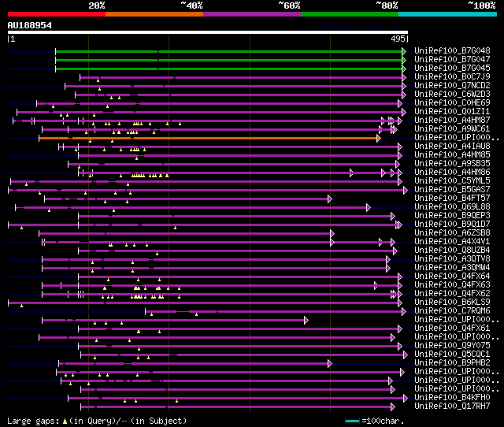The width and height of the screenshot is (504, 427).
Task: Click the orange ~40% identity legend segment
Action: click(154, 14)
